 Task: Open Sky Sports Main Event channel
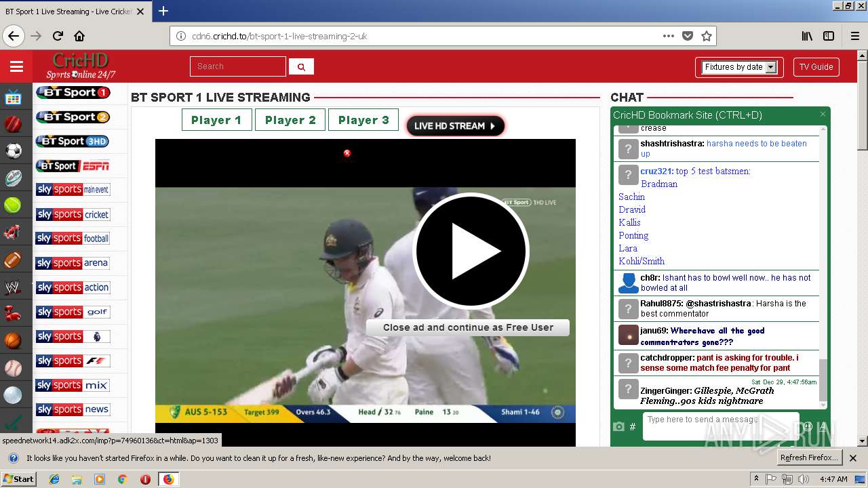(73, 190)
